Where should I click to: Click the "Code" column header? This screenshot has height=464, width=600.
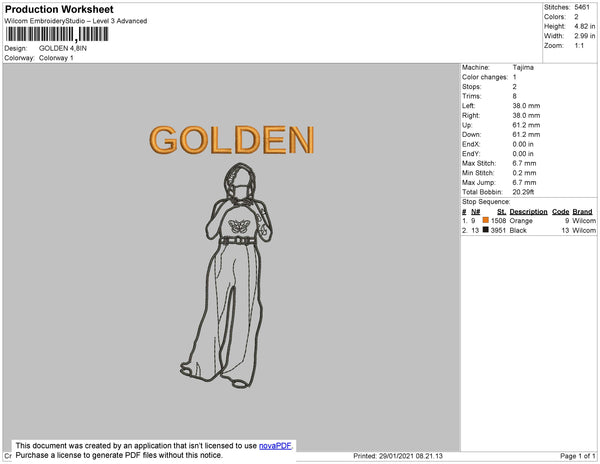click(561, 212)
